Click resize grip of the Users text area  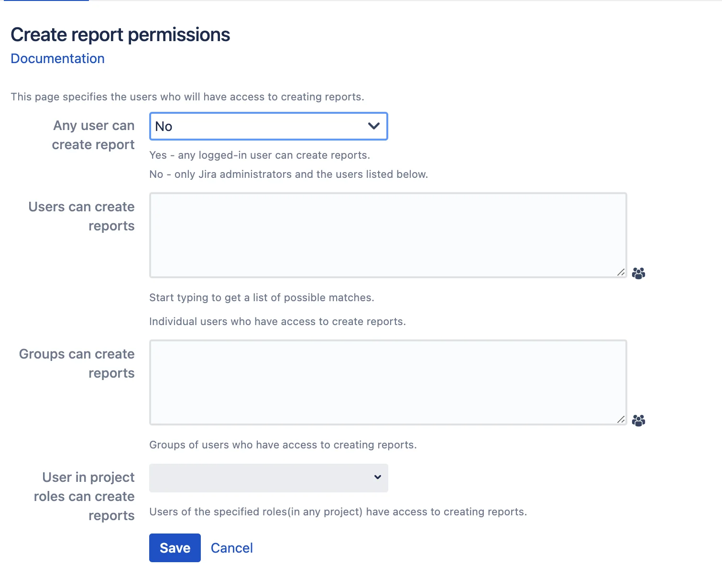[621, 272]
